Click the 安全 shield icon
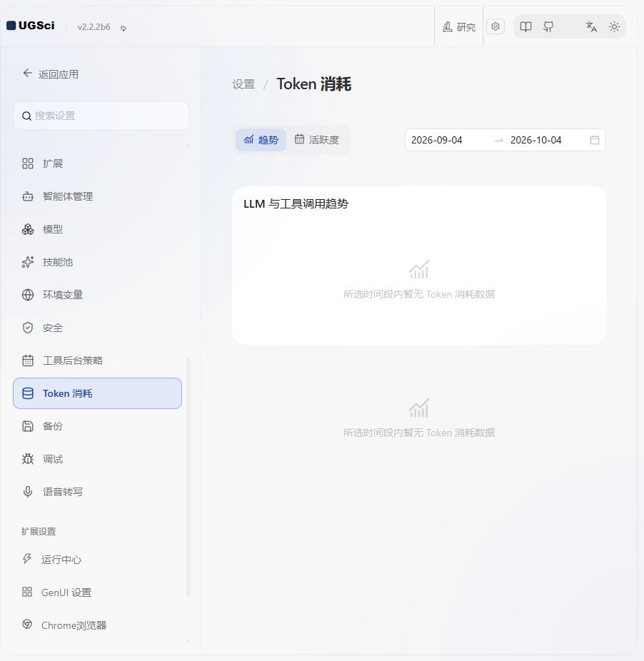 coord(28,328)
